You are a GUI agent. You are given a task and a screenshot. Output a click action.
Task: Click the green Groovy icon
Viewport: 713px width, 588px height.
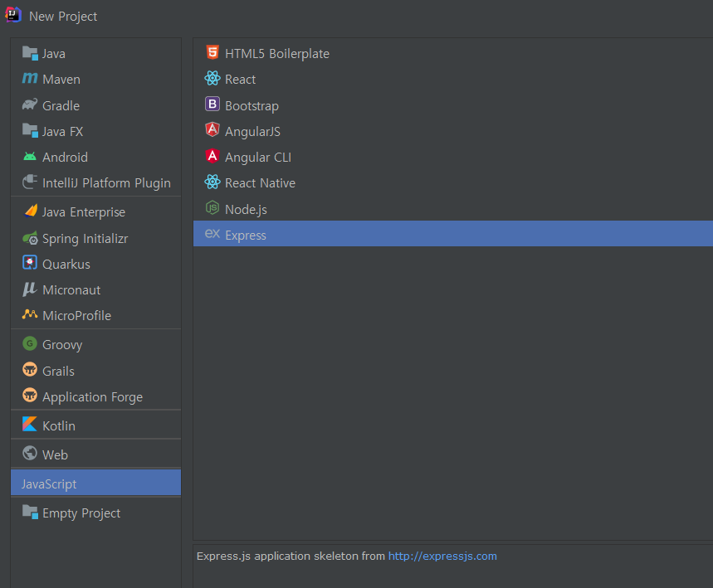tap(30, 343)
